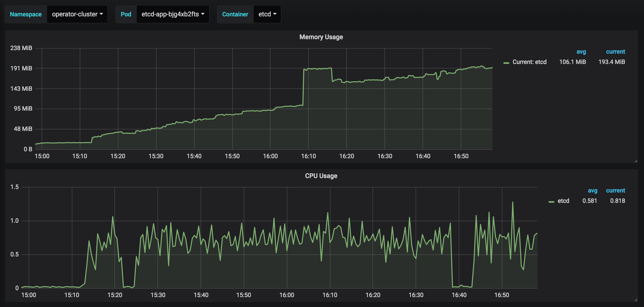
Task: Click the CPU Usage panel title
Action: click(321, 176)
